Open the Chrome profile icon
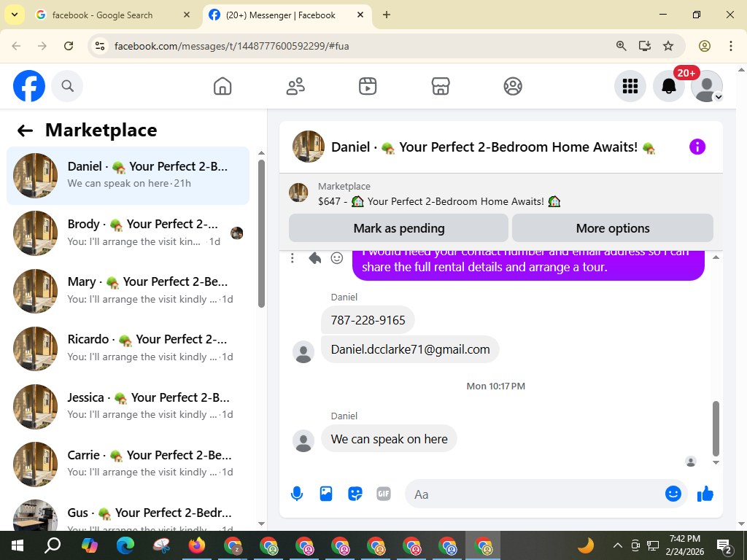The height and width of the screenshot is (560, 747). point(705,46)
